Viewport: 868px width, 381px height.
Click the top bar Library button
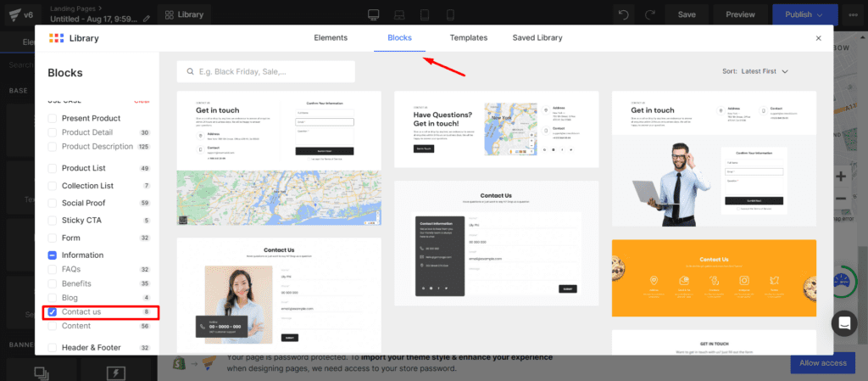click(184, 14)
